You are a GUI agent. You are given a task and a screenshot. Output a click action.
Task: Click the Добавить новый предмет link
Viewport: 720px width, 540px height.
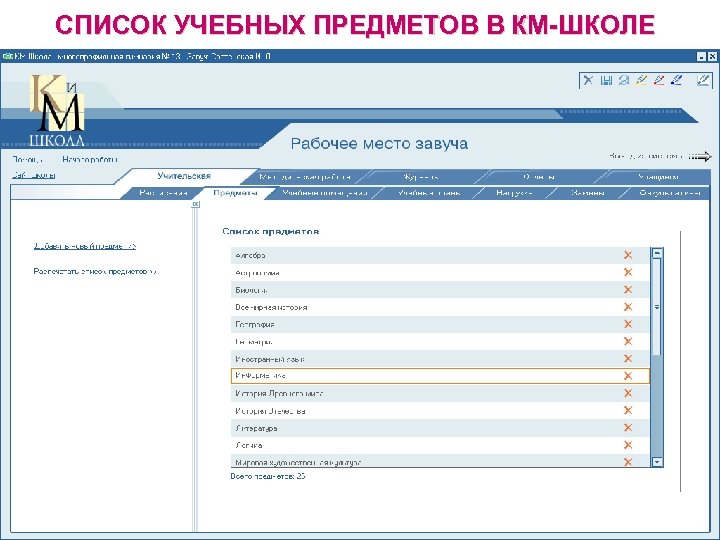85,246
